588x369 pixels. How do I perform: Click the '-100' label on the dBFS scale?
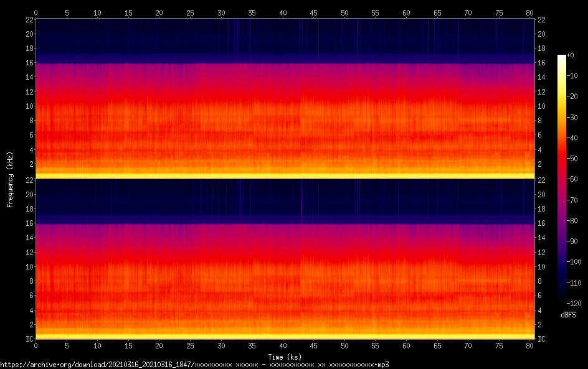pyautogui.click(x=574, y=262)
